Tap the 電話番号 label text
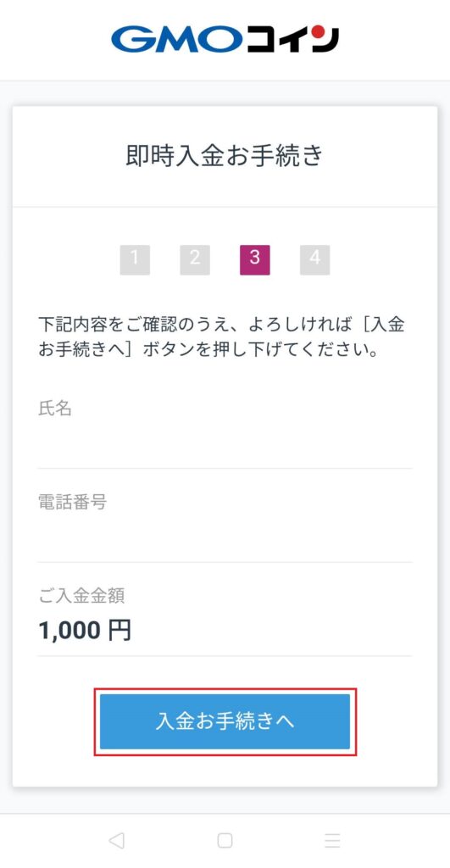The height and width of the screenshot is (868, 450). (x=73, y=502)
